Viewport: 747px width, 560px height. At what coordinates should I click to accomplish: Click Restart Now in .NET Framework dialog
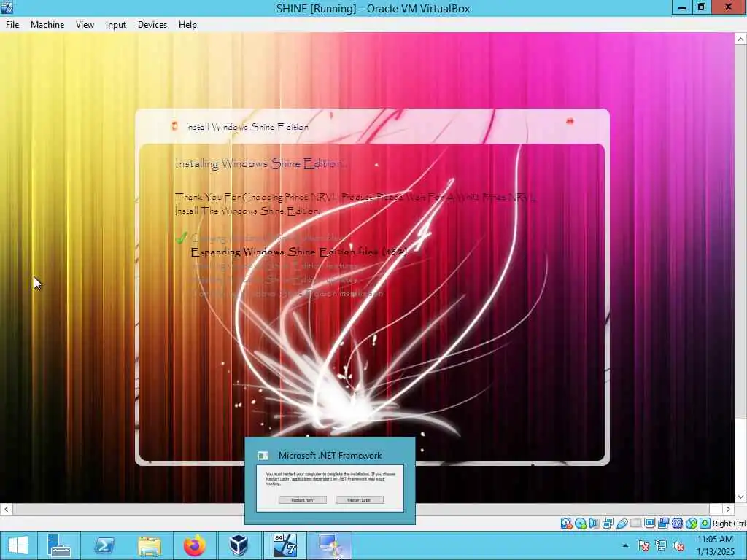pyautogui.click(x=303, y=499)
